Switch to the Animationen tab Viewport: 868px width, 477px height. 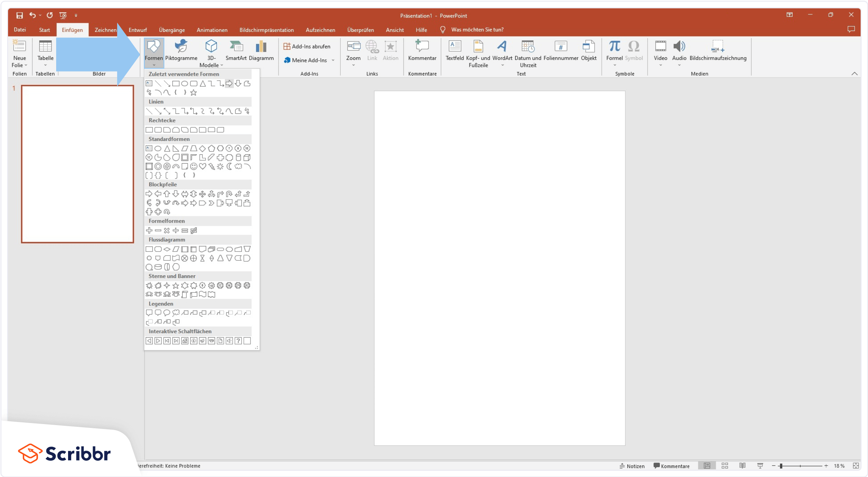click(x=212, y=30)
